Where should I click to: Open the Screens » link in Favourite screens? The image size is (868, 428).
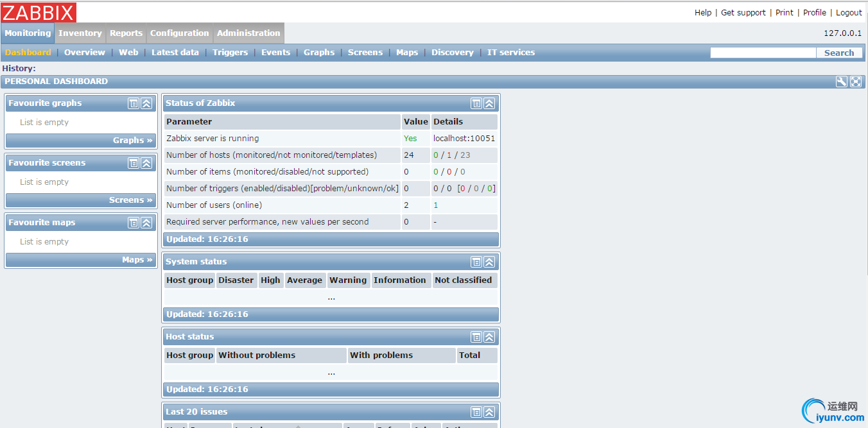pyautogui.click(x=131, y=200)
